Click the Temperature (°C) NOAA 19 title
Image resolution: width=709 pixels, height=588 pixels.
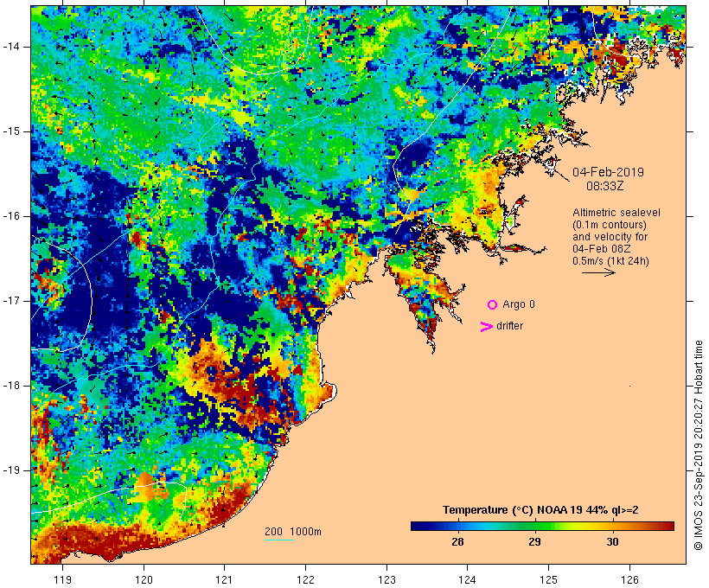pos(540,510)
